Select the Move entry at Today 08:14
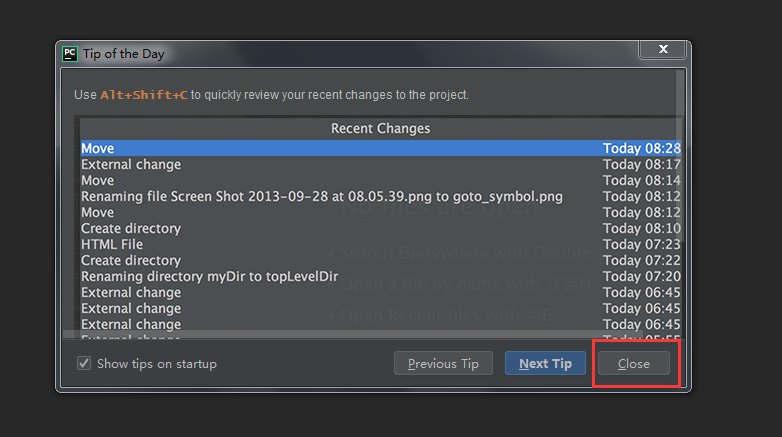Viewport: 782px width, 437px height. 381,180
